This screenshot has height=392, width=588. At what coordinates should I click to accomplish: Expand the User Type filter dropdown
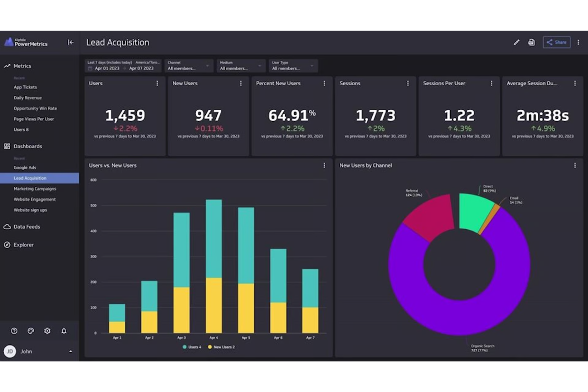point(293,66)
